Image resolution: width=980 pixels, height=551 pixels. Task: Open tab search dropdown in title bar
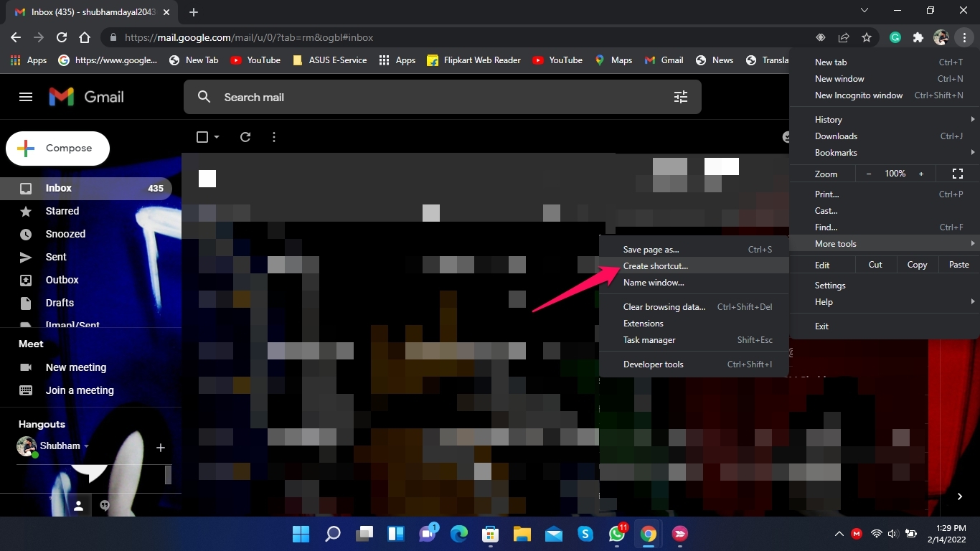click(x=864, y=11)
